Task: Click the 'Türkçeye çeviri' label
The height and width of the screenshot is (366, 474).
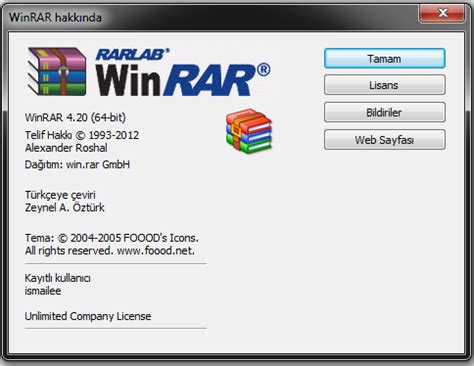Action: (x=60, y=195)
